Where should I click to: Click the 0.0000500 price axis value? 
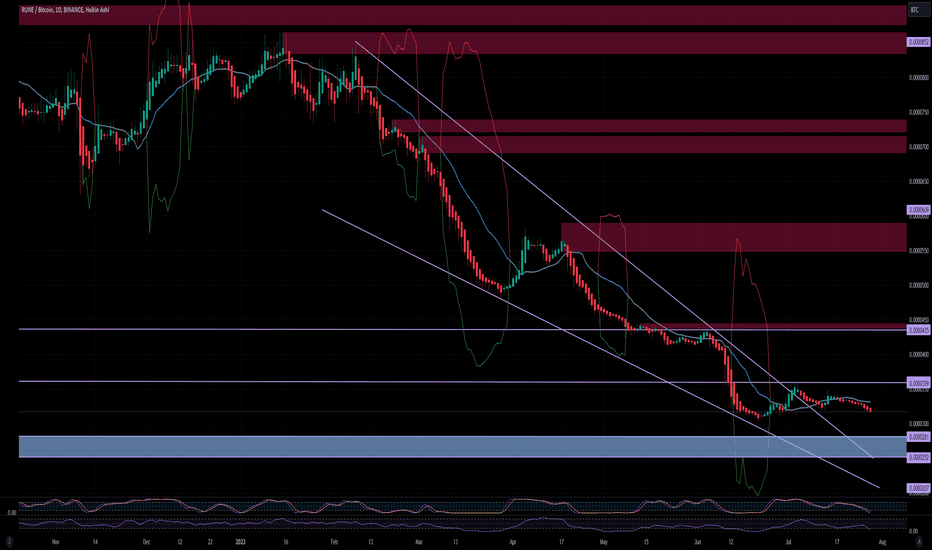[919, 285]
